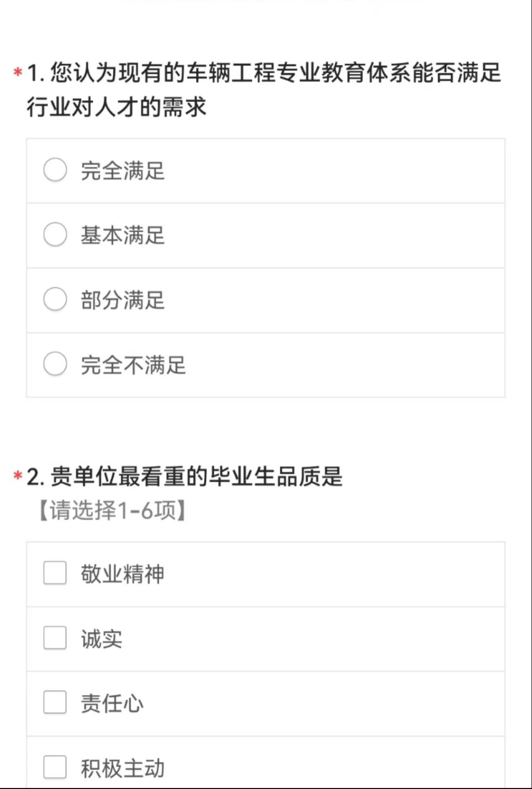532x789 pixels.
Task: Check the 诚实 checkbox
Action: coord(55,638)
